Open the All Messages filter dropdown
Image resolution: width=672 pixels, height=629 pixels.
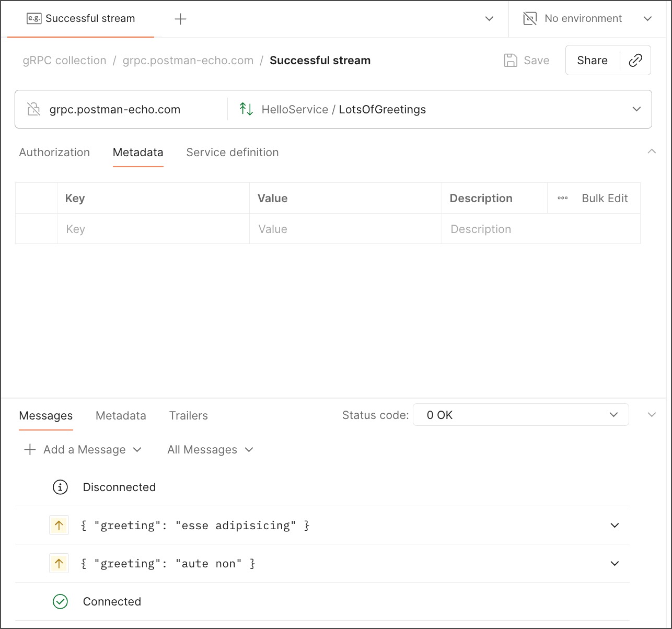[210, 449]
